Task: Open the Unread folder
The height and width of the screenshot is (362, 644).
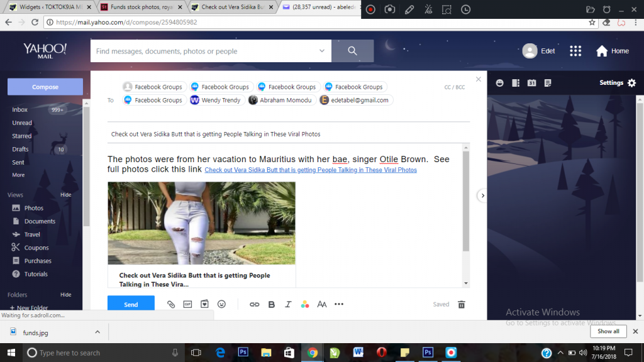Action: pyautogui.click(x=22, y=123)
